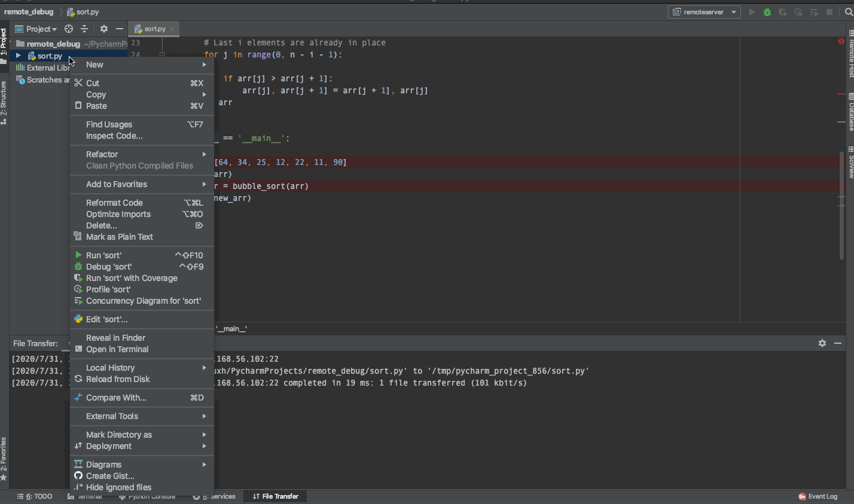Switch to the File Transfer bottom tab
Viewport: 854px width, 504px height.
[275, 497]
